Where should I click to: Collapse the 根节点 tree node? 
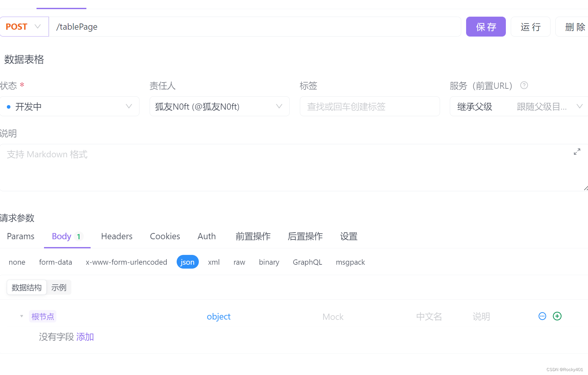[22, 316]
